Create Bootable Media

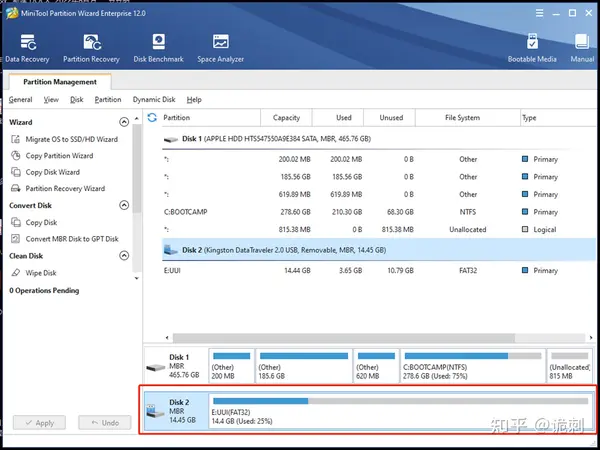pos(532,47)
